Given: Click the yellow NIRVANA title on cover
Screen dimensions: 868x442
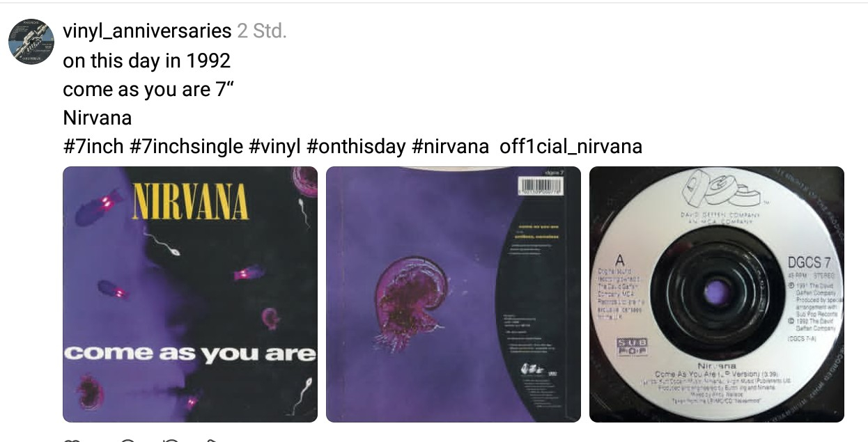Looking at the screenshot, I should point(190,200).
